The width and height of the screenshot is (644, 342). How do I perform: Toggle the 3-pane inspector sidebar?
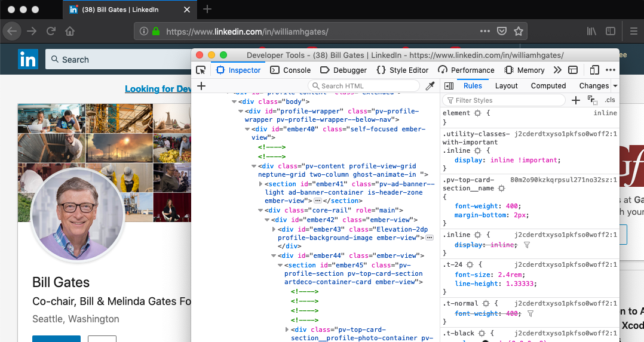(449, 86)
